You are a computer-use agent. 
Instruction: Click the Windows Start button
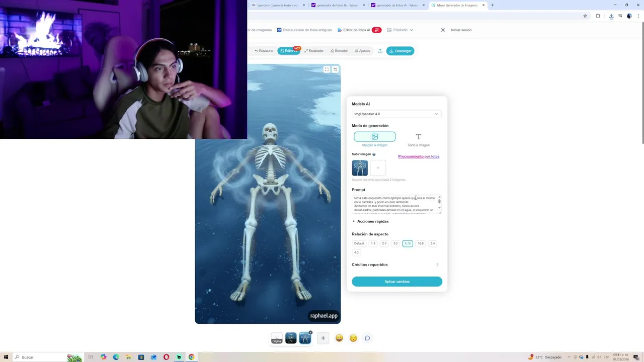pos(6,357)
